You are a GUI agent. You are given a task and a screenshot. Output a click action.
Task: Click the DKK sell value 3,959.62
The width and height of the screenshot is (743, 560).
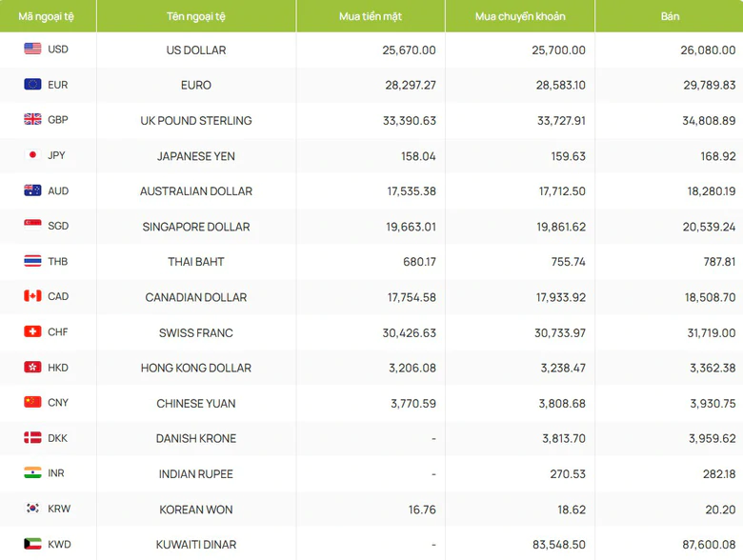[x=713, y=439]
